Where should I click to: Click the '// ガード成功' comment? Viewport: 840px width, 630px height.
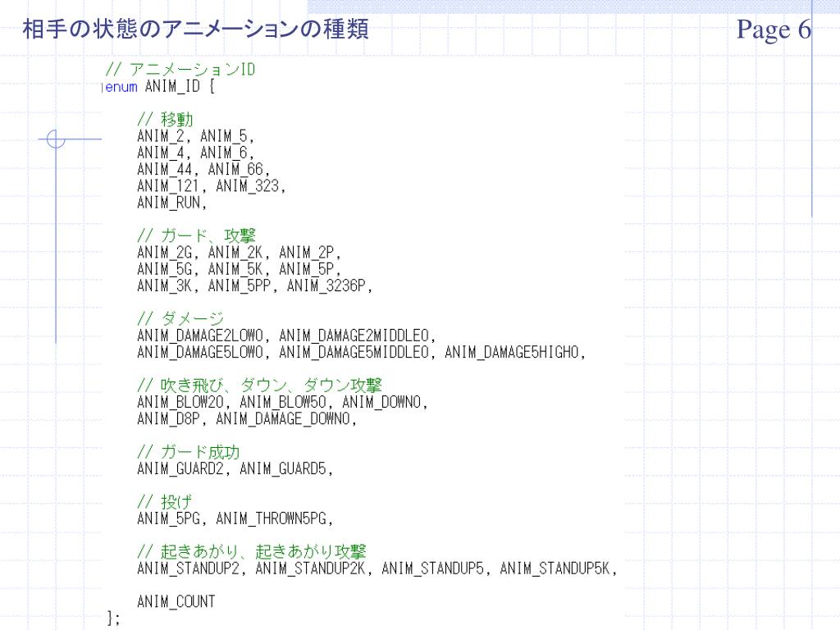(189, 452)
